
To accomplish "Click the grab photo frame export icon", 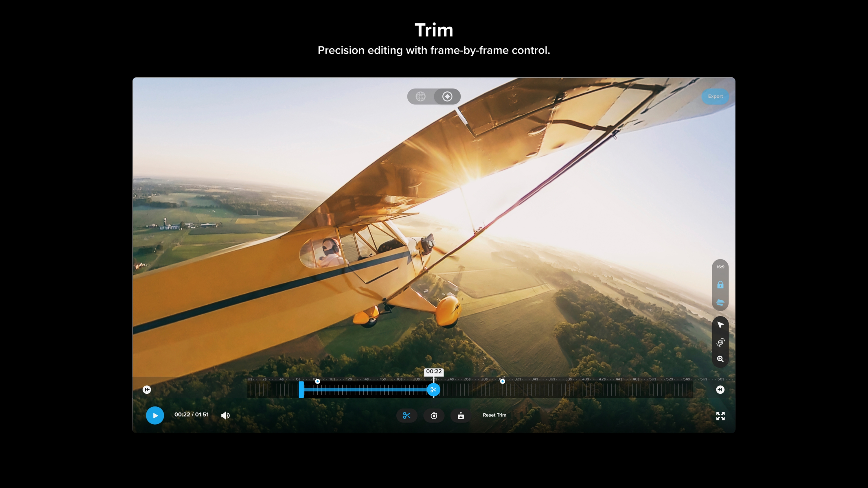I will (x=461, y=415).
